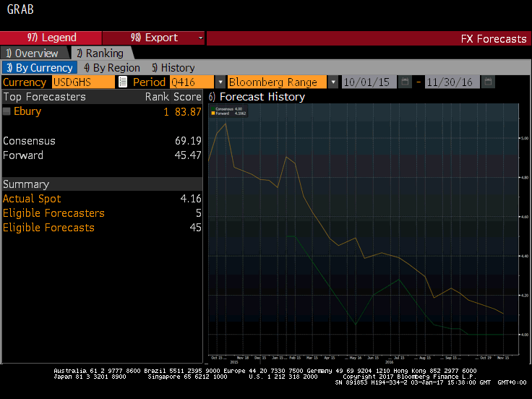This screenshot has width=532, height=399.
Task: Click the Forward row label
Action: tap(23, 155)
